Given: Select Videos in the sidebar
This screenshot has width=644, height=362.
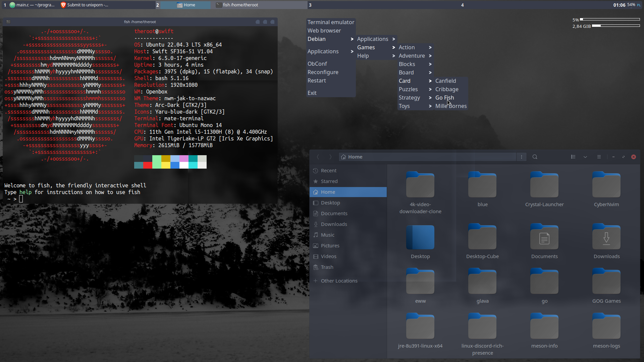Looking at the screenshot, I should tap(348, 256).
